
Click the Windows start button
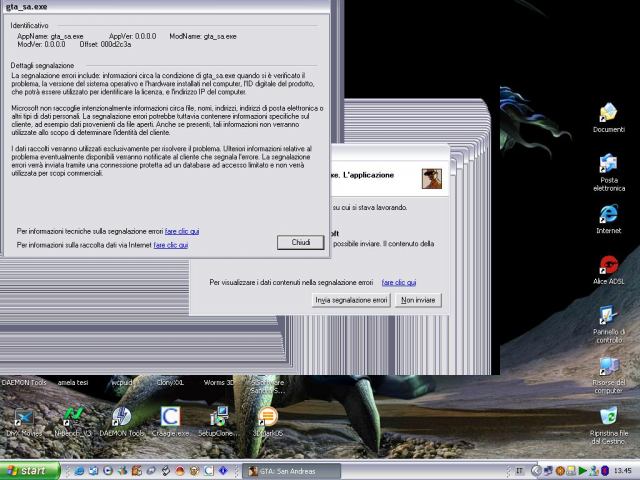coord(29,471)
